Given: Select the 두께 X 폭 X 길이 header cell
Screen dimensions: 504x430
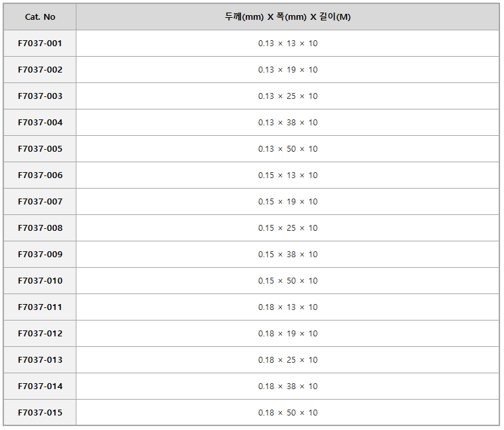Looking at the screenshot, I should [x=288, y=16].
